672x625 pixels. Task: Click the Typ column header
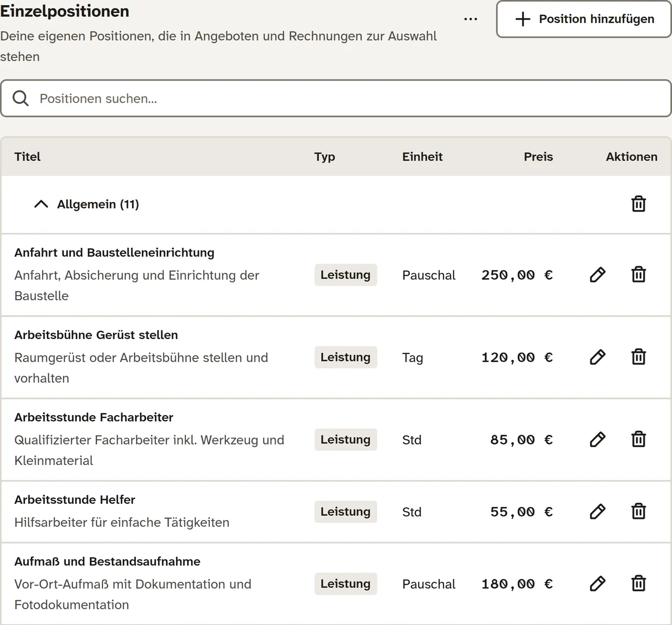pos(324,156)
